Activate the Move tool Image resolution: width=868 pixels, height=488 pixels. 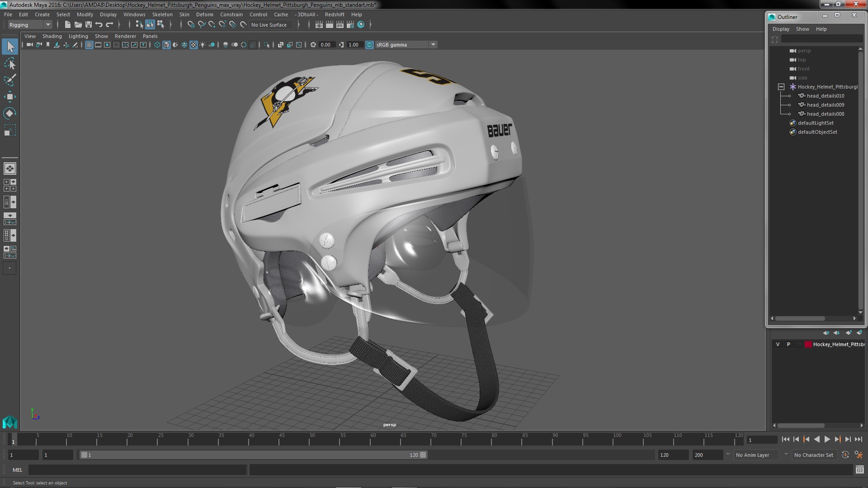click(10, 97)
